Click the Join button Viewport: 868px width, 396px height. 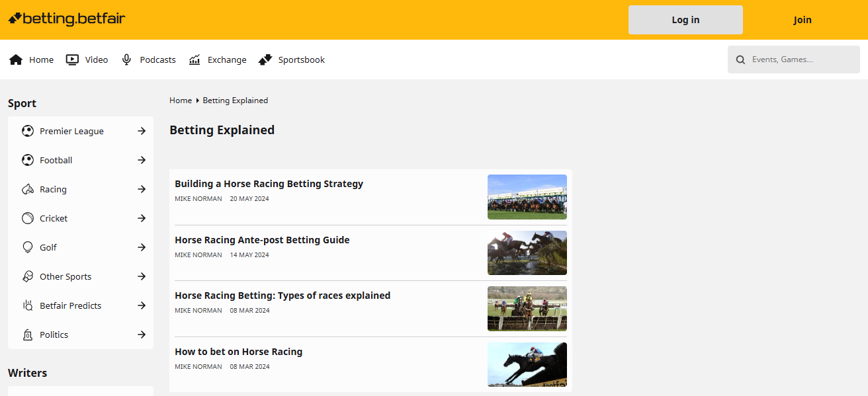(803, 20)
